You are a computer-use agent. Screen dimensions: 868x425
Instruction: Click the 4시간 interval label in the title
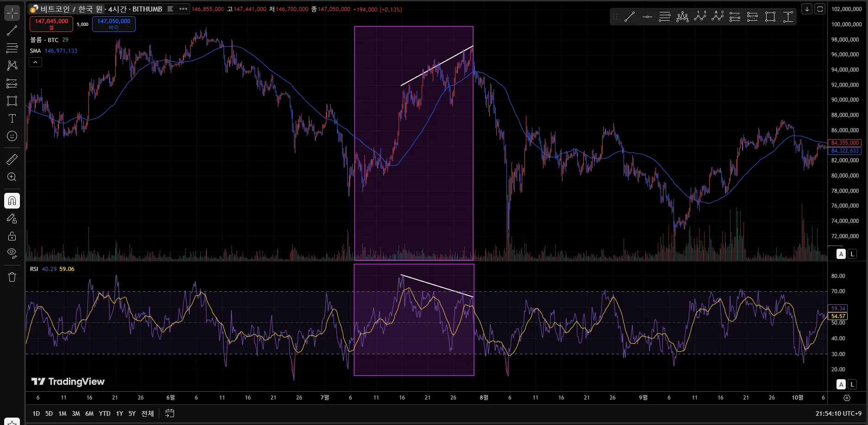pyautogui.click(x=118, y=9)
